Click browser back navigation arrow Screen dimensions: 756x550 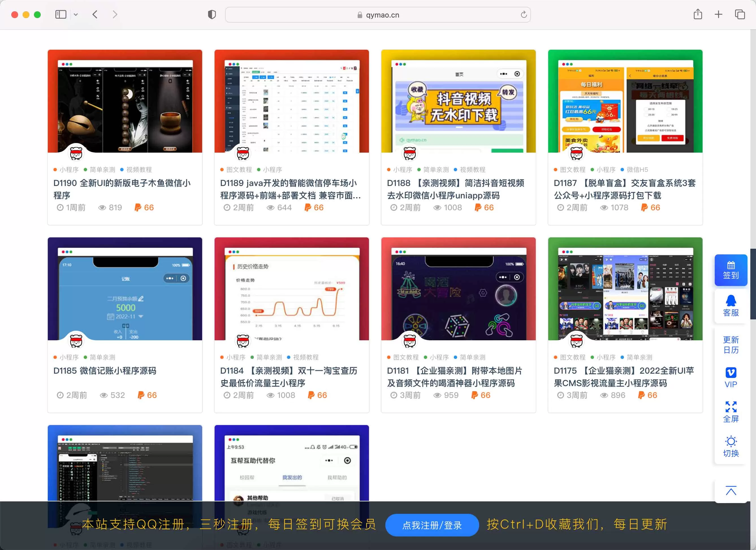tap(96, 15)
